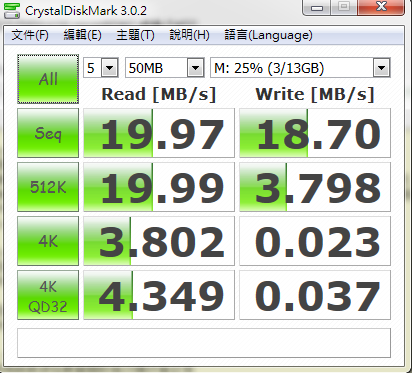Screen dimensions: 412x373
Task: Start the Seq benchmark test
Action: pyautogui.click(x=48, y=133)
